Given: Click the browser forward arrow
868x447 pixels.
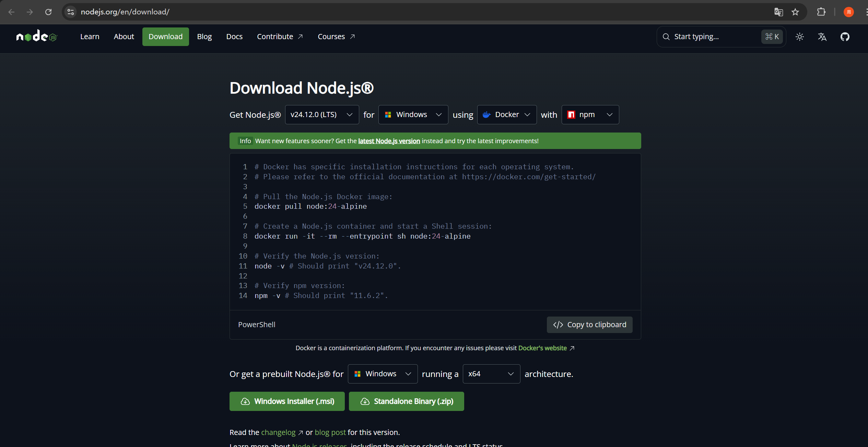Looking at the screenshot, I should click(x=30, y=12).
